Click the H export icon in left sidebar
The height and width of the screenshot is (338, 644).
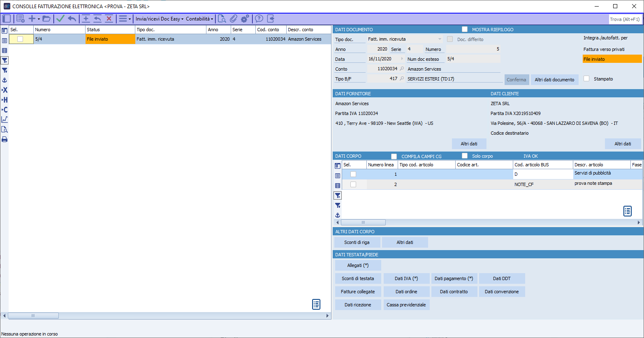pyautogui.click(x=5, y=100)
